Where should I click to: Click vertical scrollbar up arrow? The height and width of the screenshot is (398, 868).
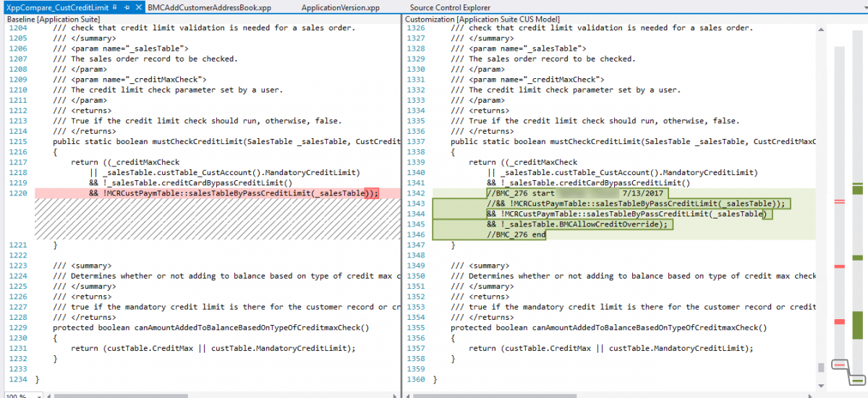[820, 29]
